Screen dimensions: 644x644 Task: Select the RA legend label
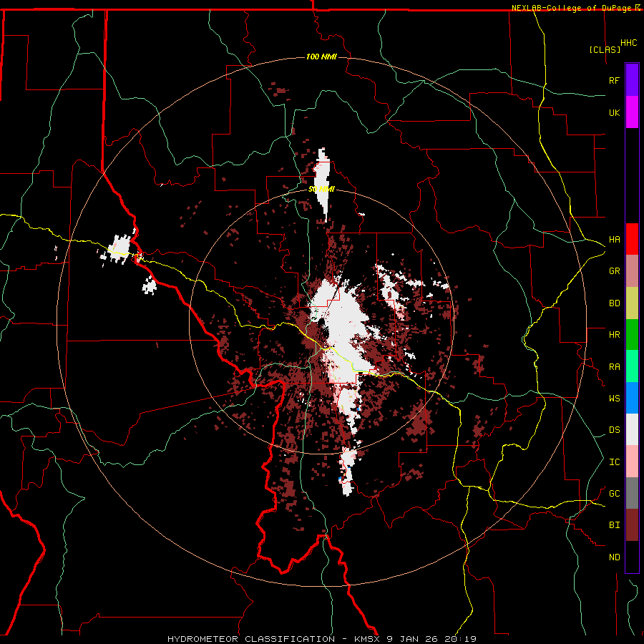(614, 367)
